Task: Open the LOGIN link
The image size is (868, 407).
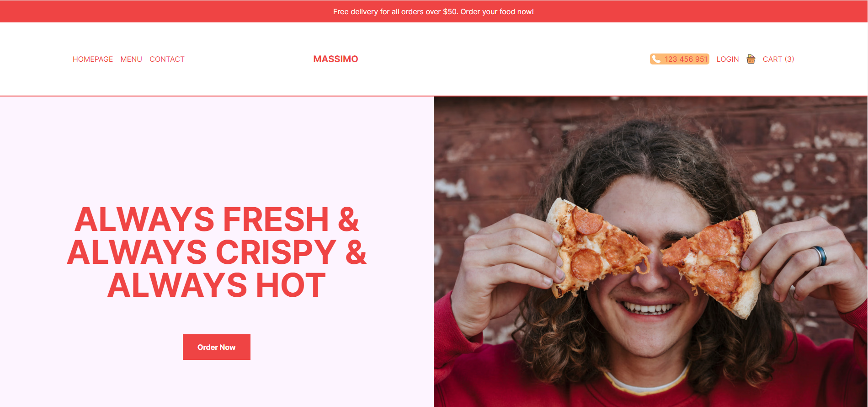Action: click(x=728, y=59)
